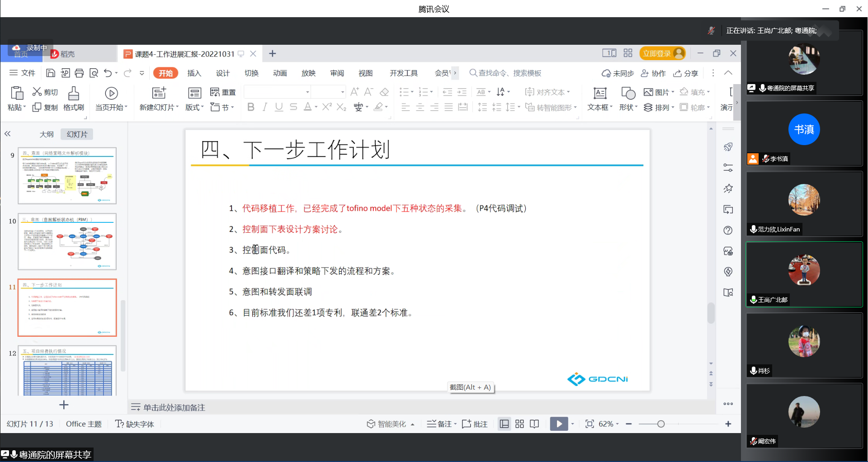
Task: Click the 协作 collaborate button
Action: (653, 73)
